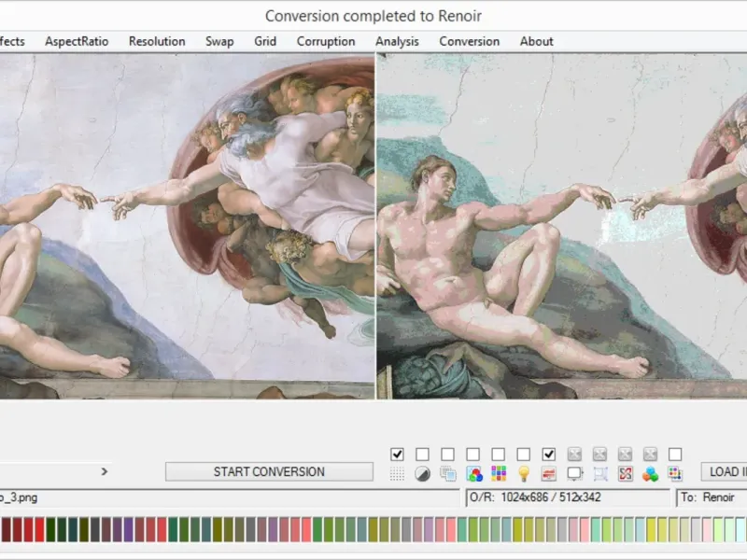Open the Corruption menu
747x560 pixels.
(326, 41)
